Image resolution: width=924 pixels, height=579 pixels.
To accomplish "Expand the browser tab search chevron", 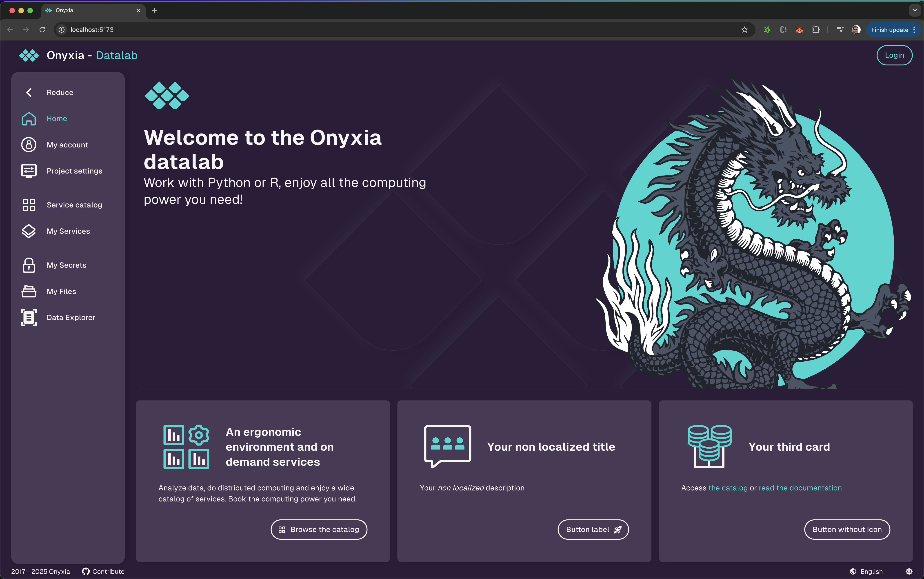I will click(915, 10).
